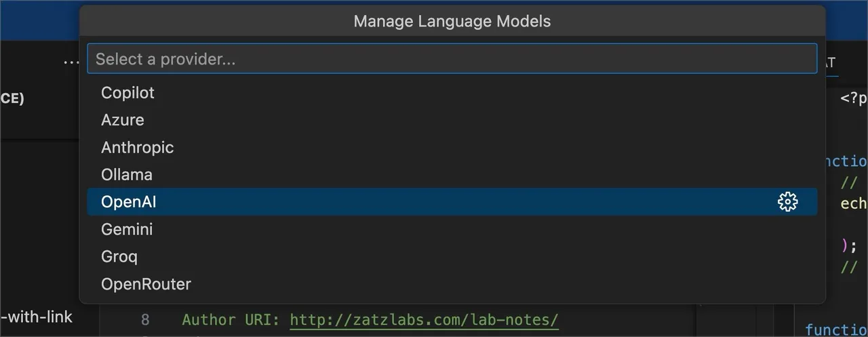Image resolution: width=868 pixels, height=337 pixels.
Task: Choose OpenRouter at the list bottom
Action: coord(452,283)
